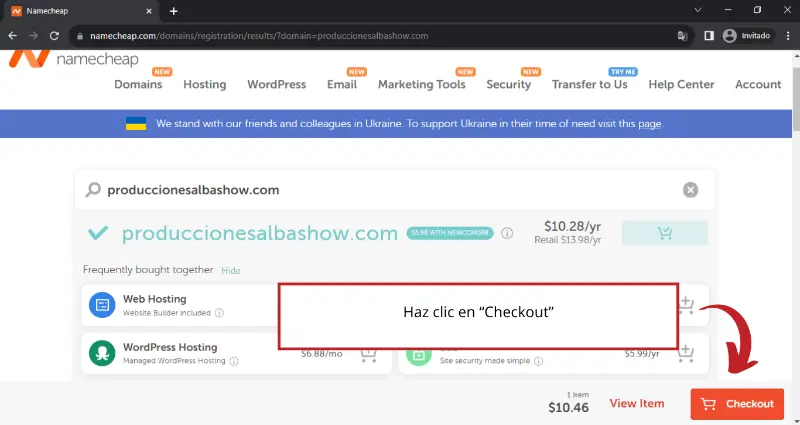Open the tab search chevron in the title bar
The image size is (800, 425).
coord(697,10)
